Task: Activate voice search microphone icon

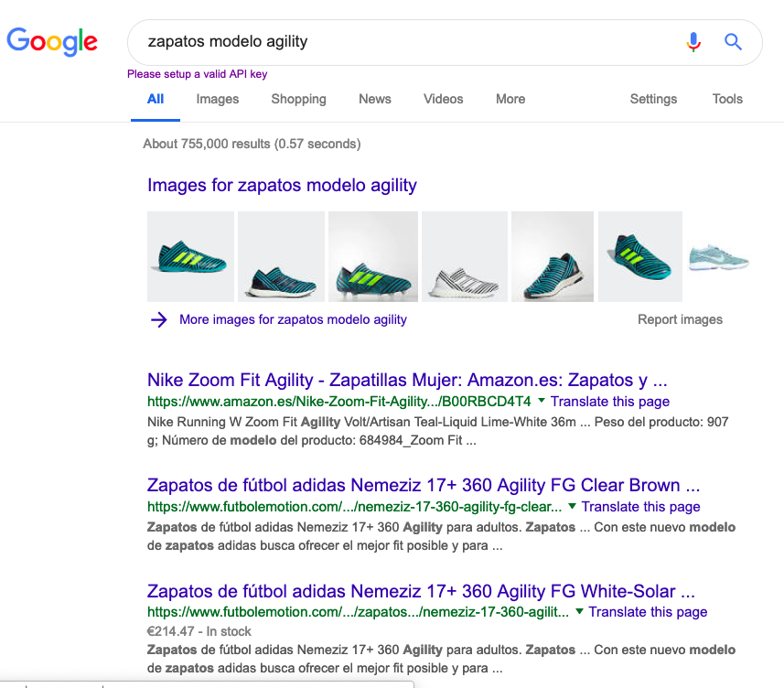Action: pos(693,41)
